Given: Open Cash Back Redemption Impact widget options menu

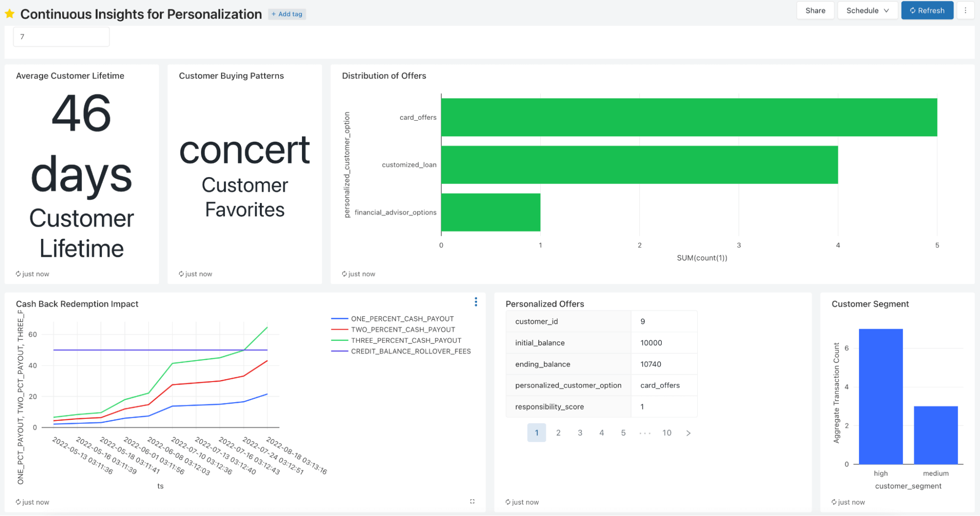Looking at the screenshot, I should [476, 302].
